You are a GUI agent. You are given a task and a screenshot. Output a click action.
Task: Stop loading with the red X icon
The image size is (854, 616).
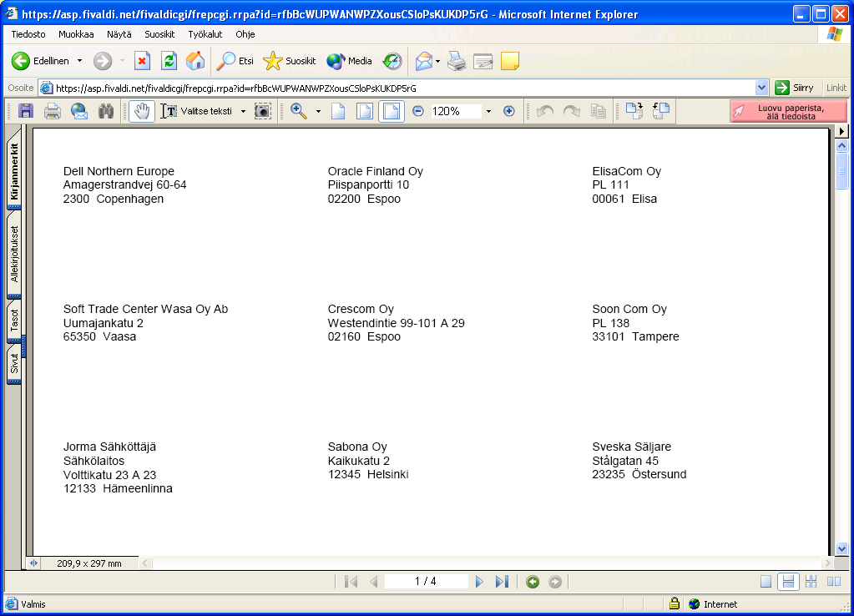click(142, 61)
